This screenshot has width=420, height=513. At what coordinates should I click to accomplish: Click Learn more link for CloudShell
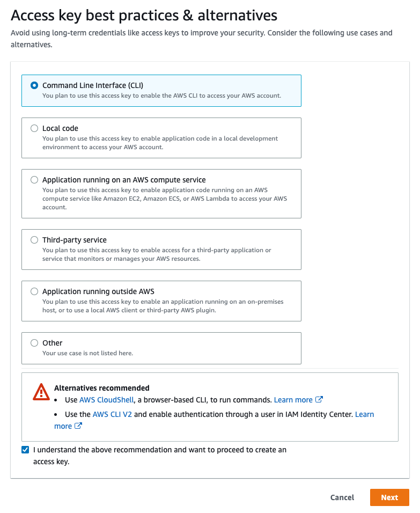tap(293, 400)
